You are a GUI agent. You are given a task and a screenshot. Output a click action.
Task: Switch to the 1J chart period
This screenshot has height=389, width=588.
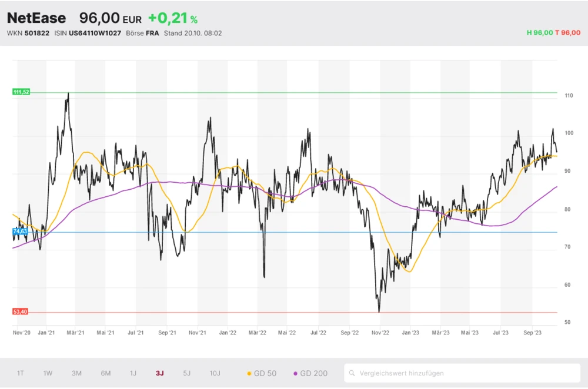coord(133,373)
